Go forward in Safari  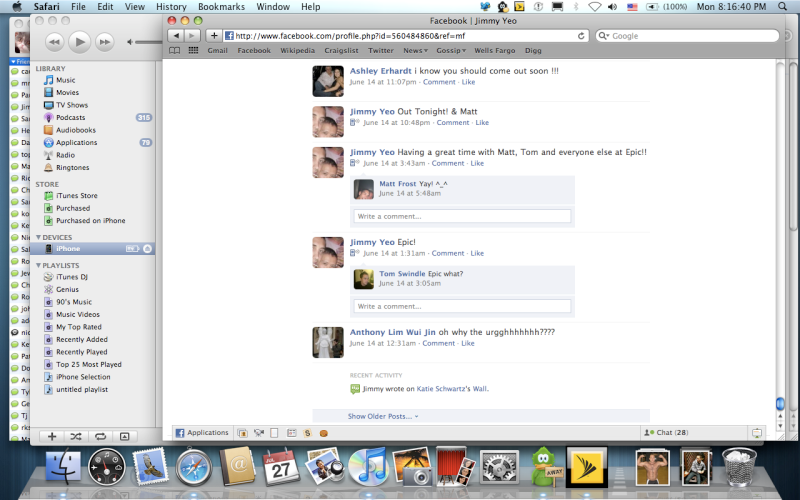coord(192,36)
